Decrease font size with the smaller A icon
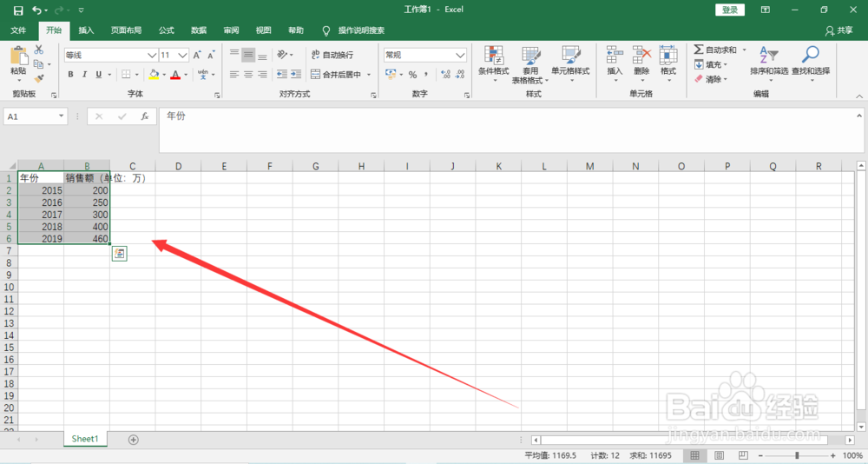Screen dimensions: 868x464 click(211, 55)
